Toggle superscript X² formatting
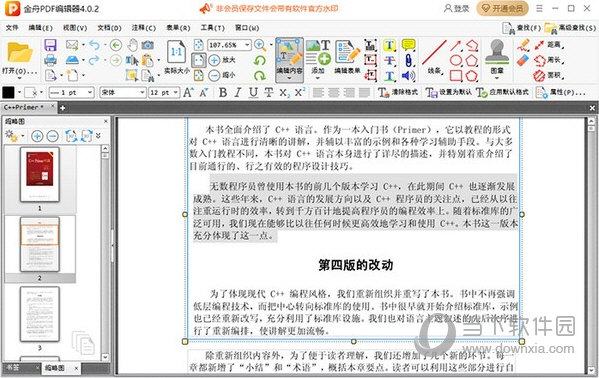599x378 pixels. (300, 92)
